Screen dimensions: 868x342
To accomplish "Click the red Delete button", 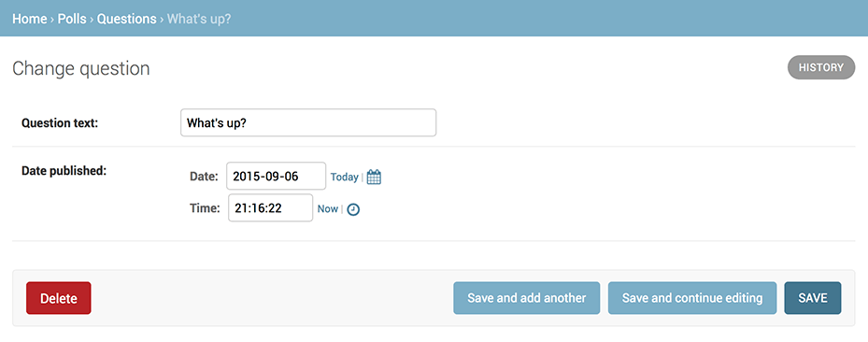I will tap(59, 298).
